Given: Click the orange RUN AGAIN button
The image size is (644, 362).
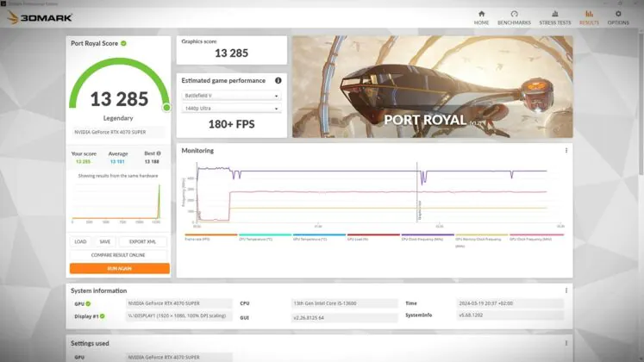Looking at the screenshot, I should click(120, 268).
